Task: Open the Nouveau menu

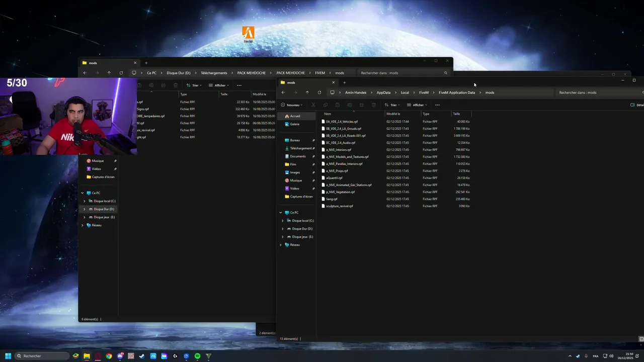Action: click(292, 105)
